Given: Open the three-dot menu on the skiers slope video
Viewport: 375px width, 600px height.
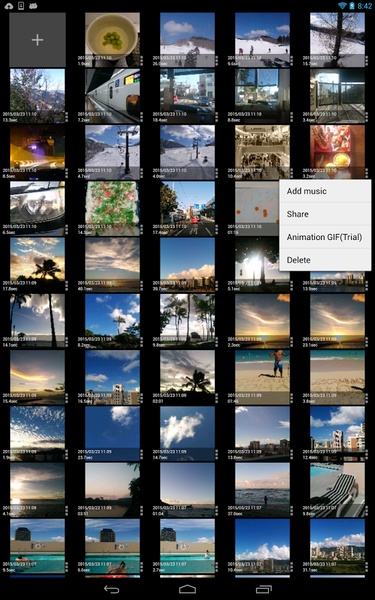Looking at the screenshot, I should click(291, 61).
